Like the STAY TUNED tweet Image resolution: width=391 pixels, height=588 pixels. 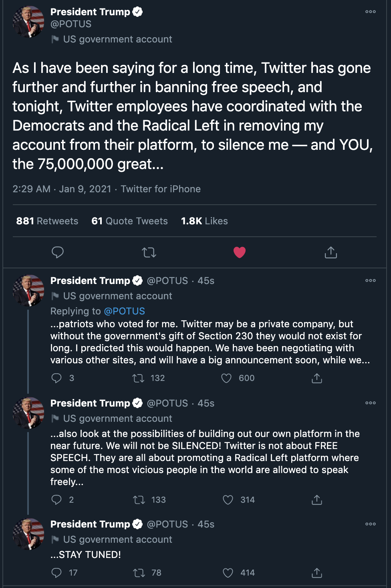[x=228, y=573]
